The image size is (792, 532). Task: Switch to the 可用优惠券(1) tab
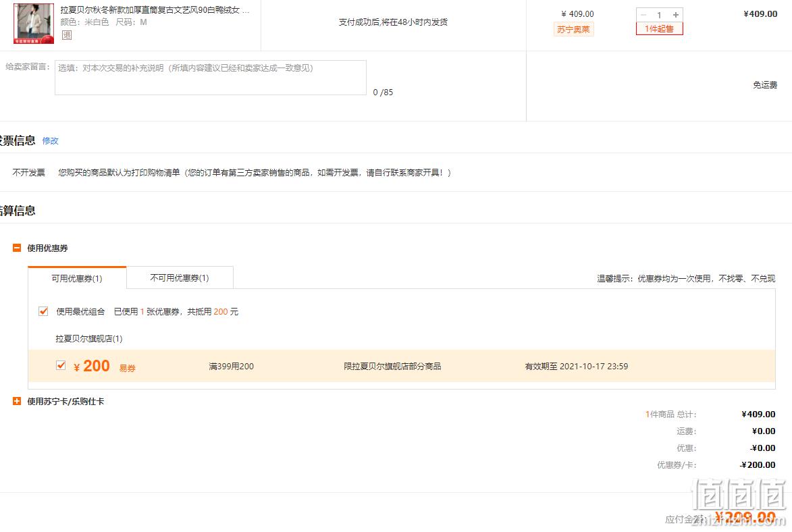point(77,278)
